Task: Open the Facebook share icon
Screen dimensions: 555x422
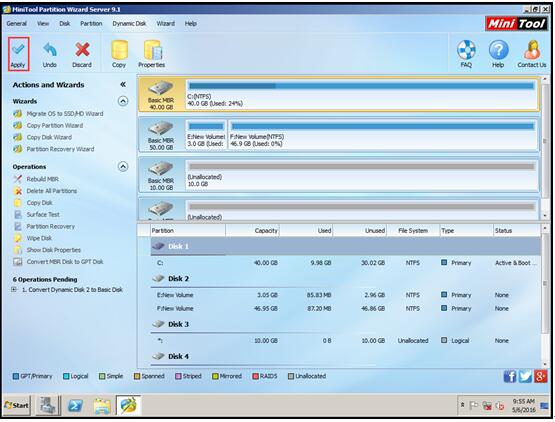Action: click(x=510, y=376)
